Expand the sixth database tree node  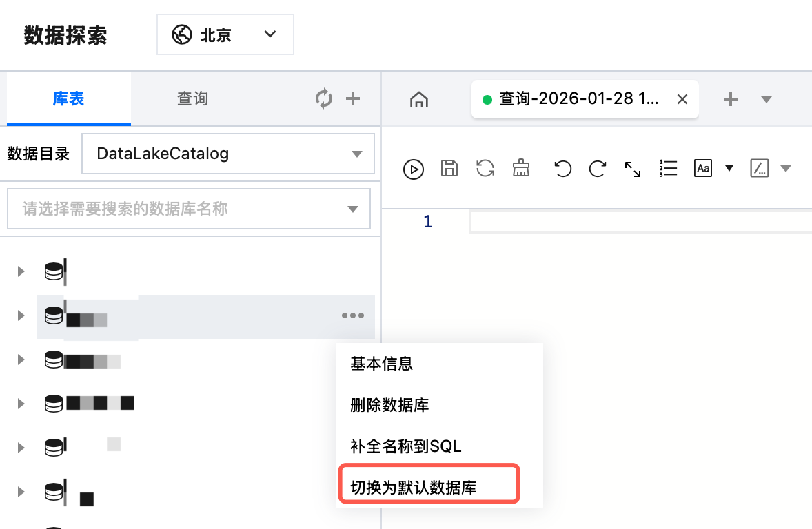(21, 491)
